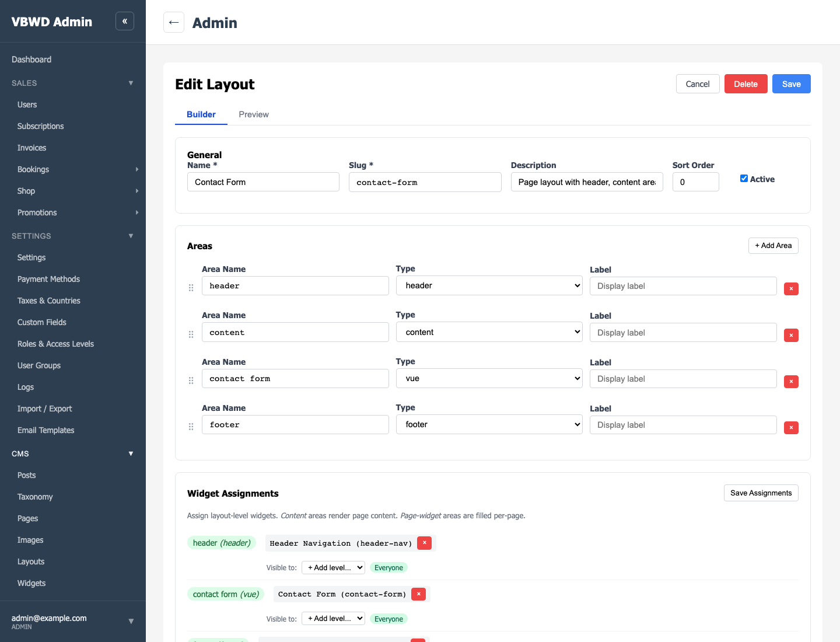Image resolution: width=840 pixels, height=642 pixels.
Task: Open the Type dropdown for the footer area
Action: pyautogui.click(x=489, y=424)
